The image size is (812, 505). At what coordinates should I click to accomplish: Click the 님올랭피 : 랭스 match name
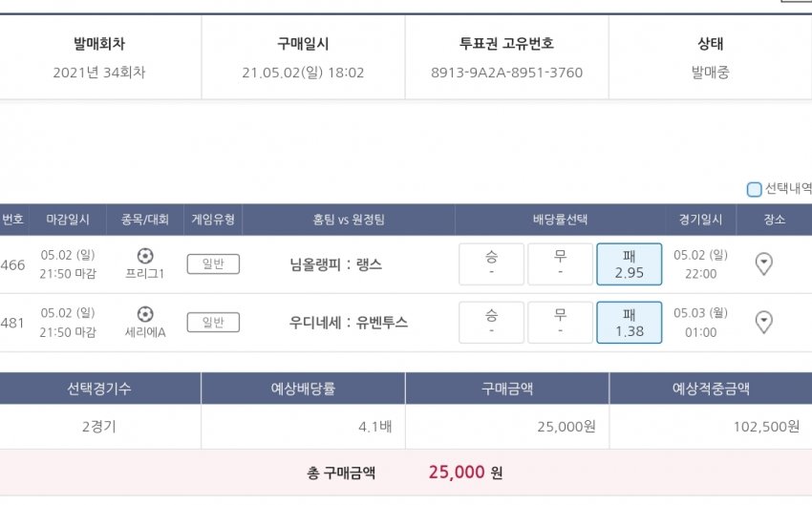coord(348,264)
